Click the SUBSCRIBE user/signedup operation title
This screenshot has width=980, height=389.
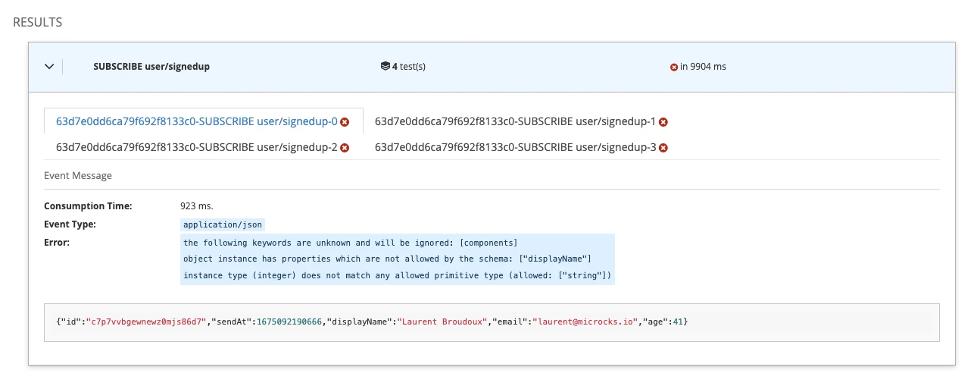click(x=151, y=67)
